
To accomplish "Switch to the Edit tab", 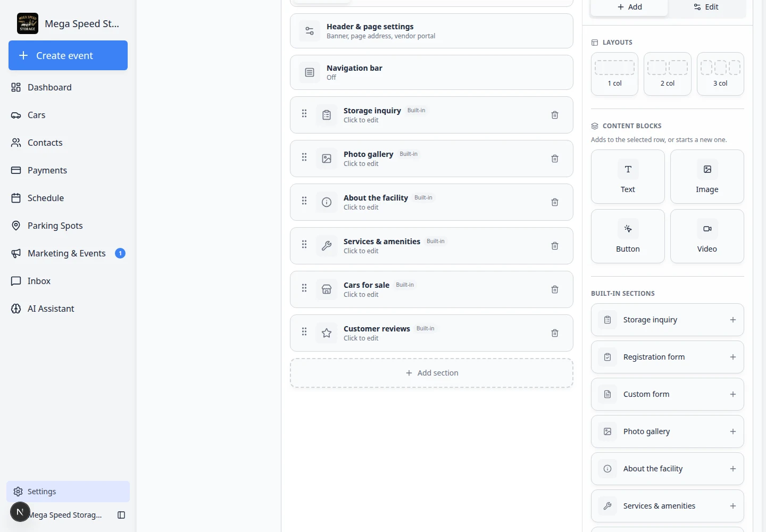I will (x=706, y=7).
